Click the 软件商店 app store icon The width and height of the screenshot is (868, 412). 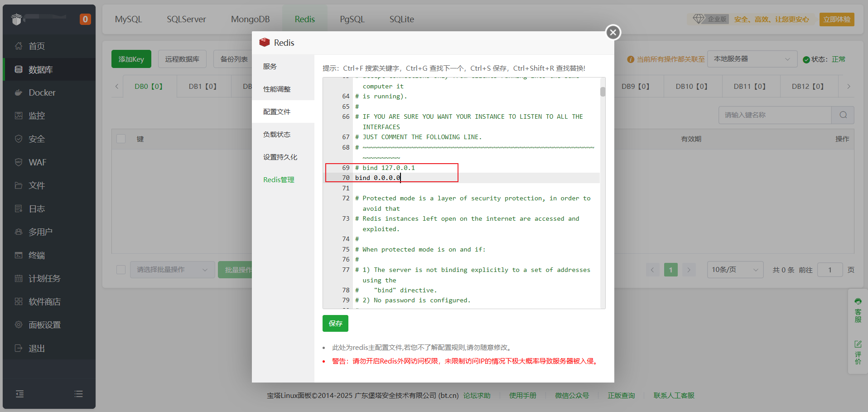[x=19, y=301]
